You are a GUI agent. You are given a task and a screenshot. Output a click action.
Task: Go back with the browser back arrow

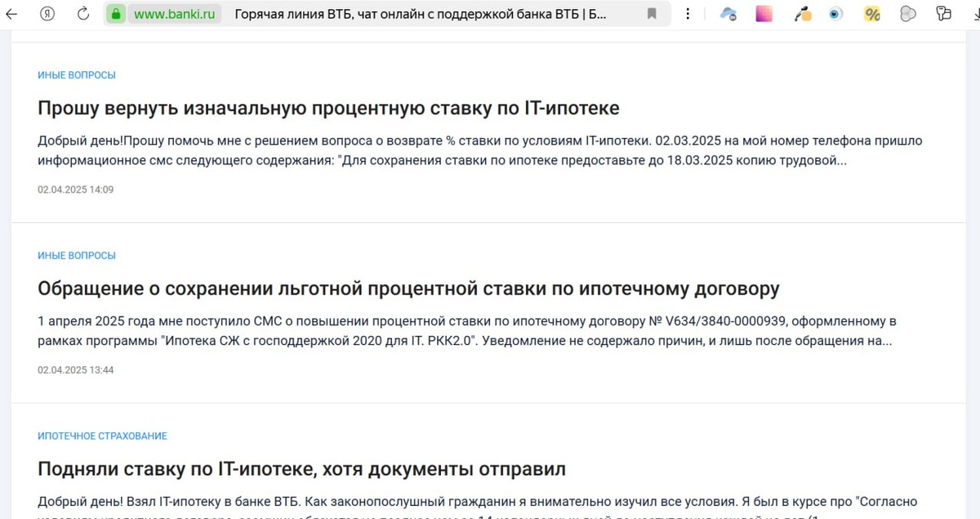pyautogui.click(x=11, y=14)
